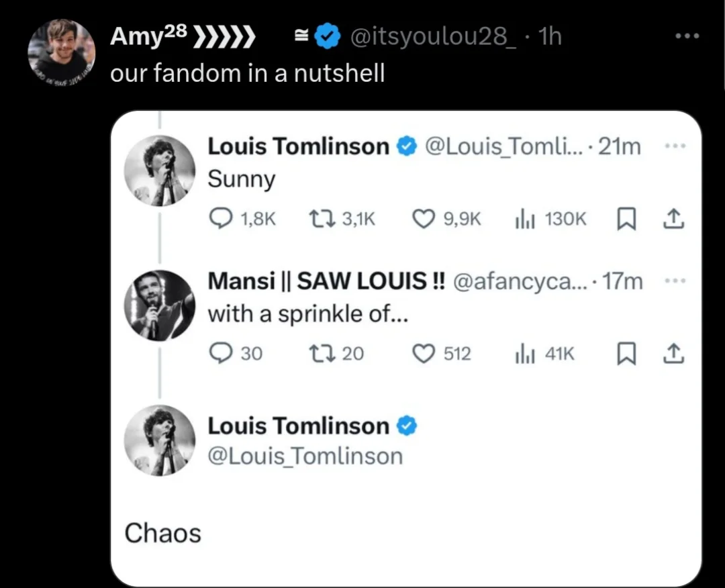Open more options menu on Amy's post
Viewport: 725px width, 588px height.
click(x=687, y=36)
